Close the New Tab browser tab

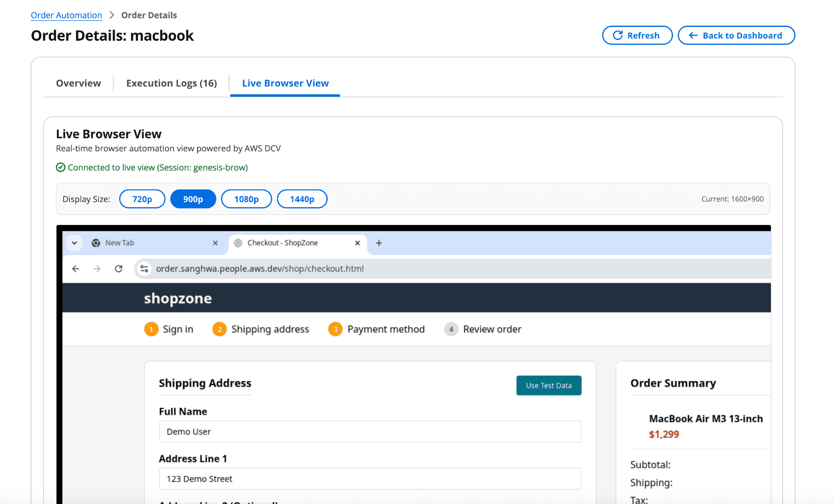[215, 243]
